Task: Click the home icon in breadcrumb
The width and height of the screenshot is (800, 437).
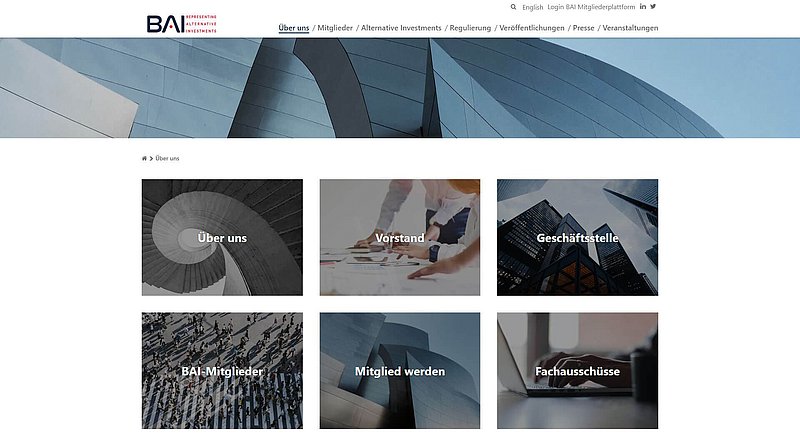Action: (144, 159)
